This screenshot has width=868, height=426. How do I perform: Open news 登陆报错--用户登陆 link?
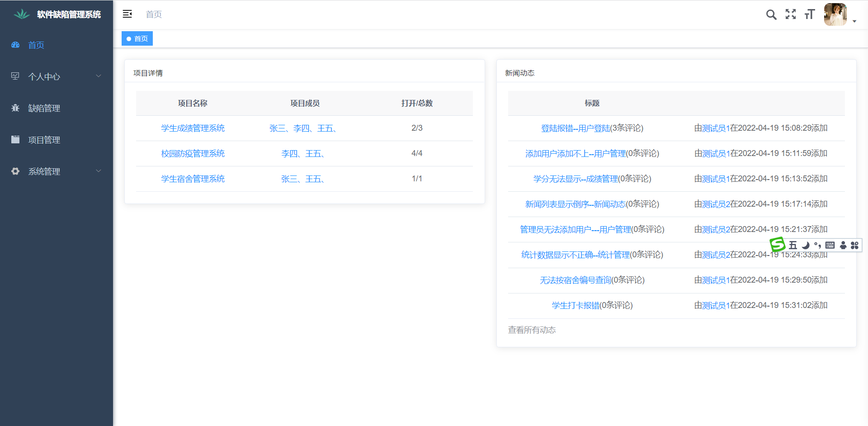tap(576, 128)
